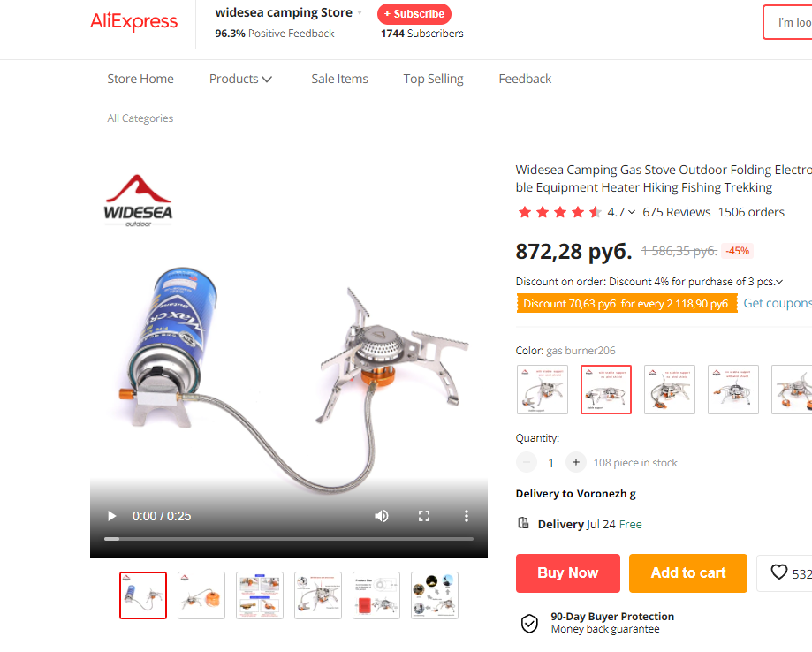Open the video in fullscreen
This screenshot has width=812, height=652.
click(x=424, y=516)
